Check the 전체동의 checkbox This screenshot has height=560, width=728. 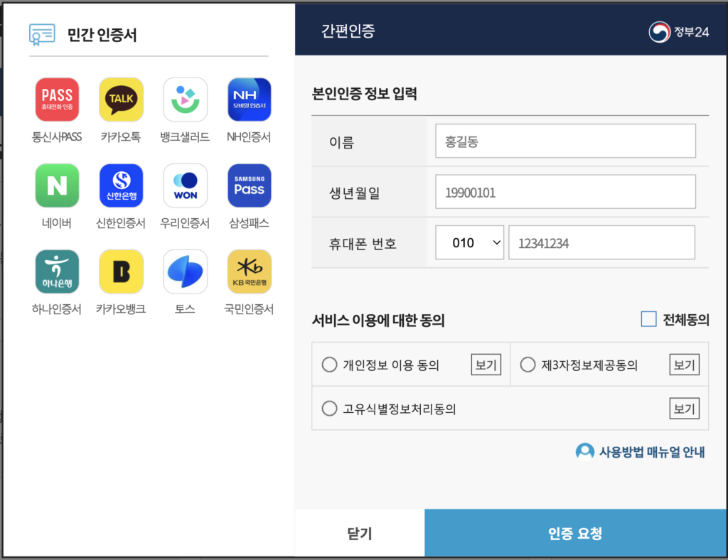pyautogui.click(x=648, y=320)
